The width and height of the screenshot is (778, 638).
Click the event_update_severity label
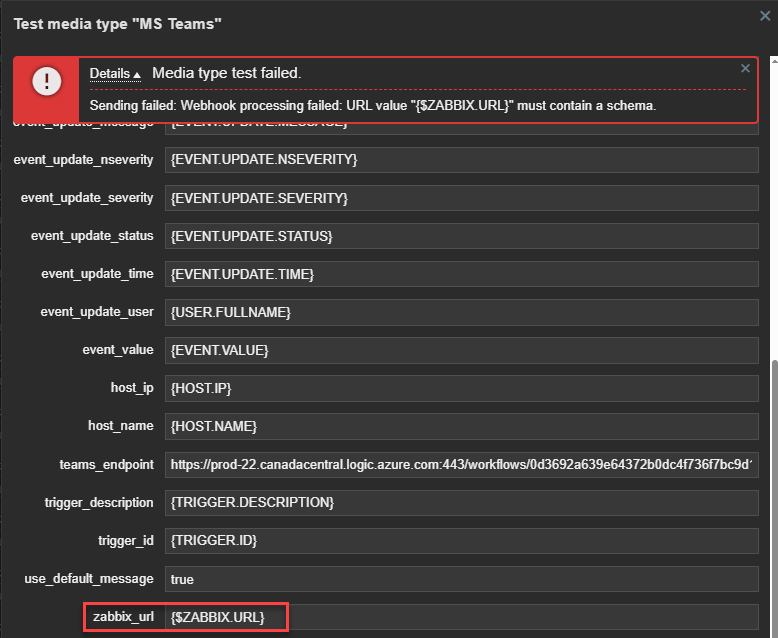[87, 198]
